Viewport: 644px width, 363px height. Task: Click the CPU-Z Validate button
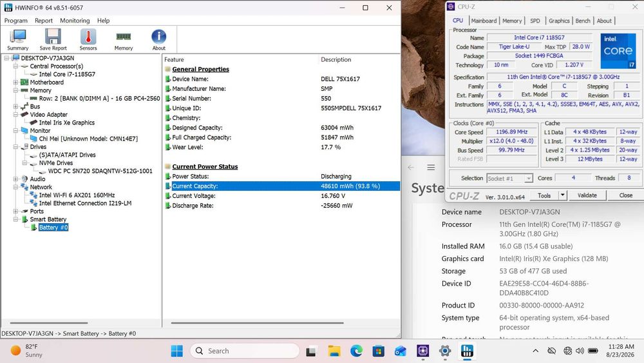click(x=587, y=195)
